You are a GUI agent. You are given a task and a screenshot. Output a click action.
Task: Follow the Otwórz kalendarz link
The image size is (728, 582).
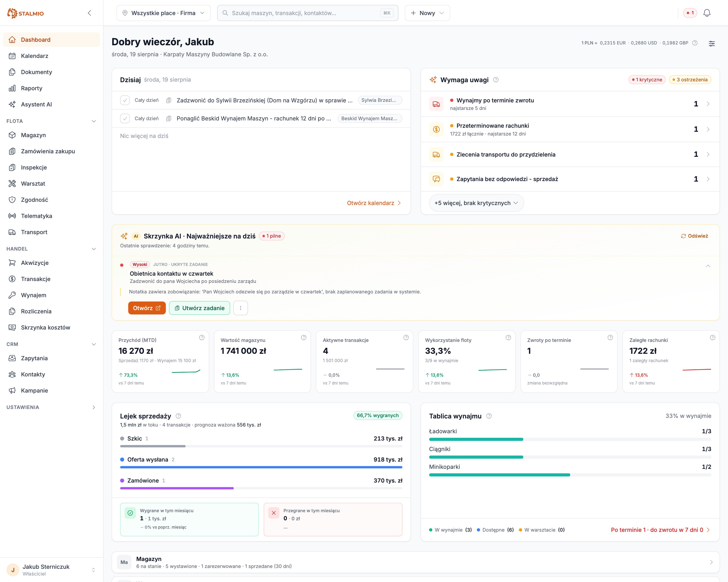point(374,203)
